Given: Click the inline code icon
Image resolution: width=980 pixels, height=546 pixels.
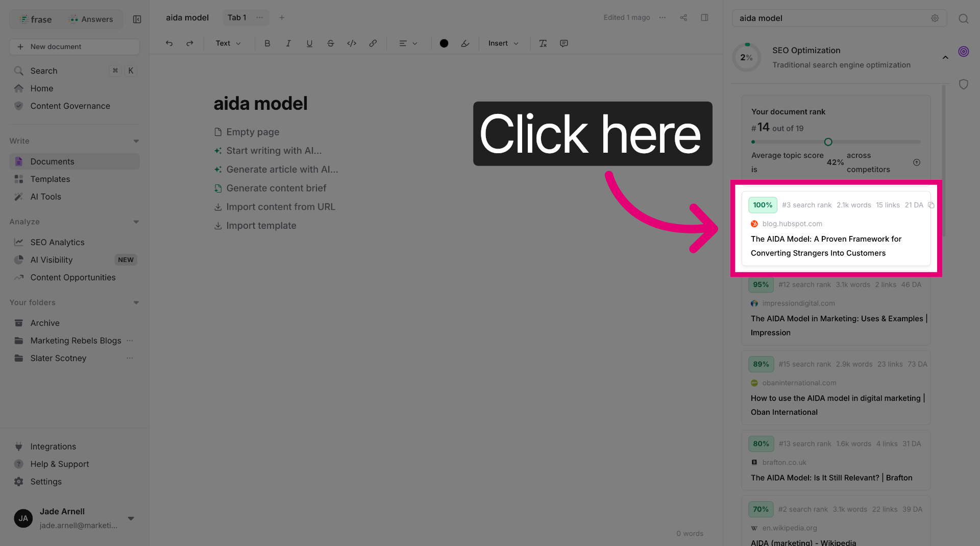Looking at the screenshot, I should [352, 43].
